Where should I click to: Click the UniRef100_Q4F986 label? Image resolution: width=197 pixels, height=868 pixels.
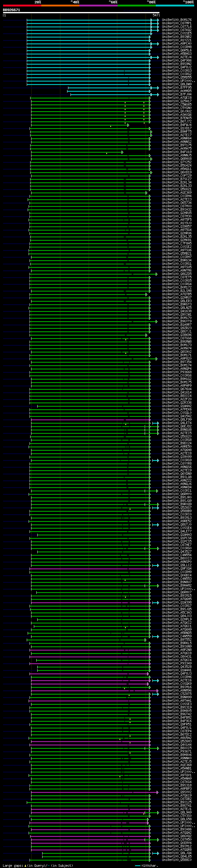[176, 61]
